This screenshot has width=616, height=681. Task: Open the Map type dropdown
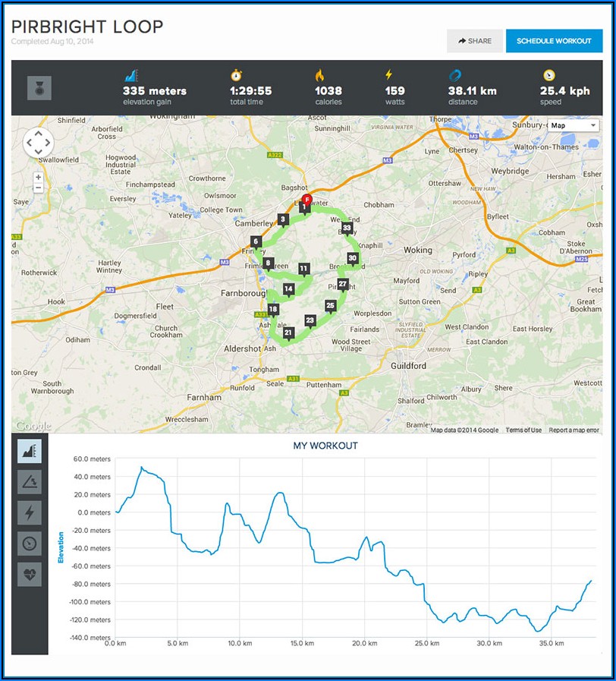click(573, 125)
